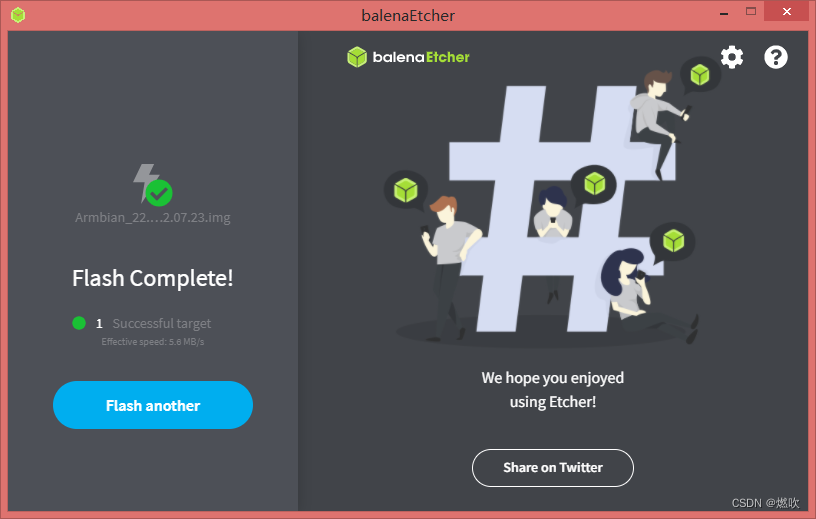Click the Effective speed 5.6 MB/s label
The height and width of the screenshot is (519, 816).
(152, 341)
